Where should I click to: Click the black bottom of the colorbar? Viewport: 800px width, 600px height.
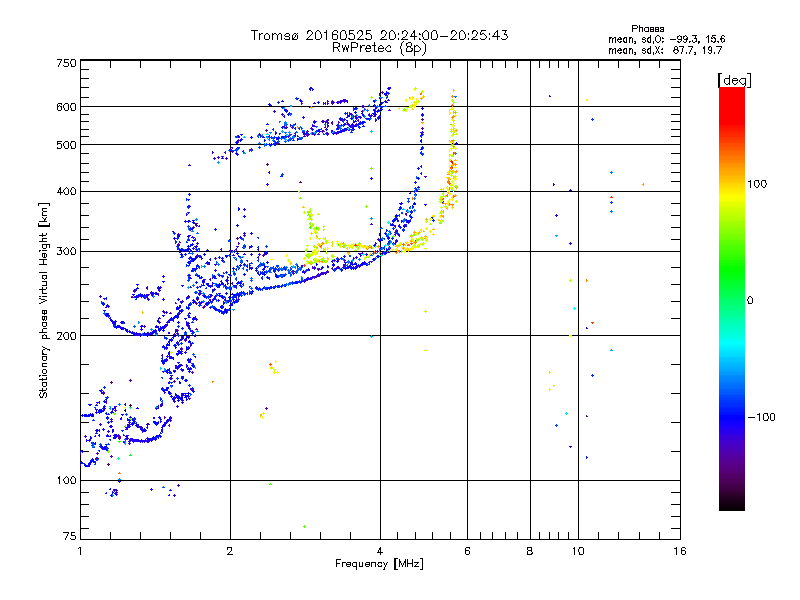pos(732,503)
